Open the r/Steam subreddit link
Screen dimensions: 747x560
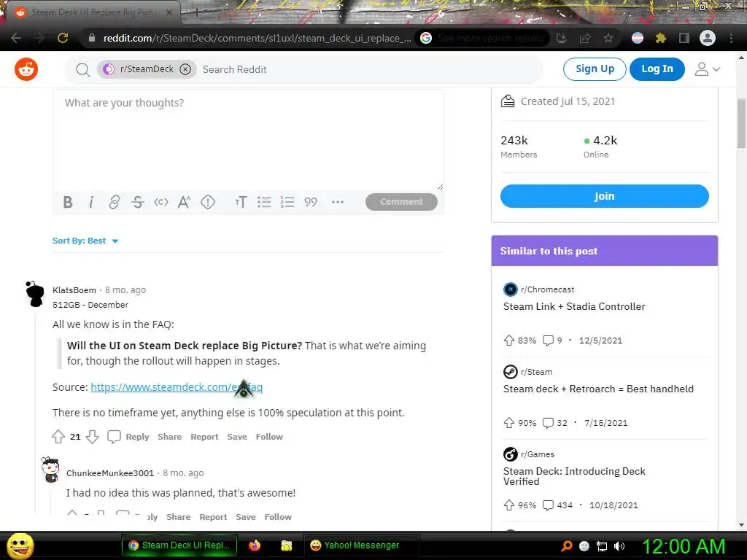[x=536, y=372]
